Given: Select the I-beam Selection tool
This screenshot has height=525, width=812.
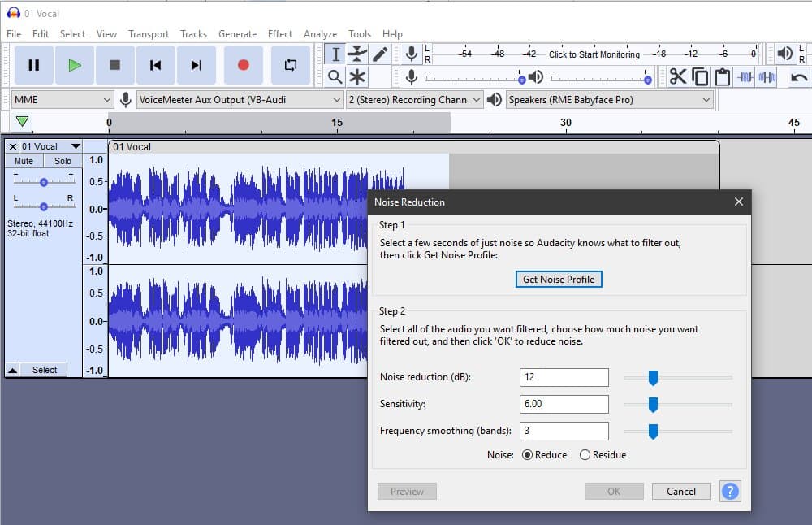Looking at the screenshot, I should [335, 54].
